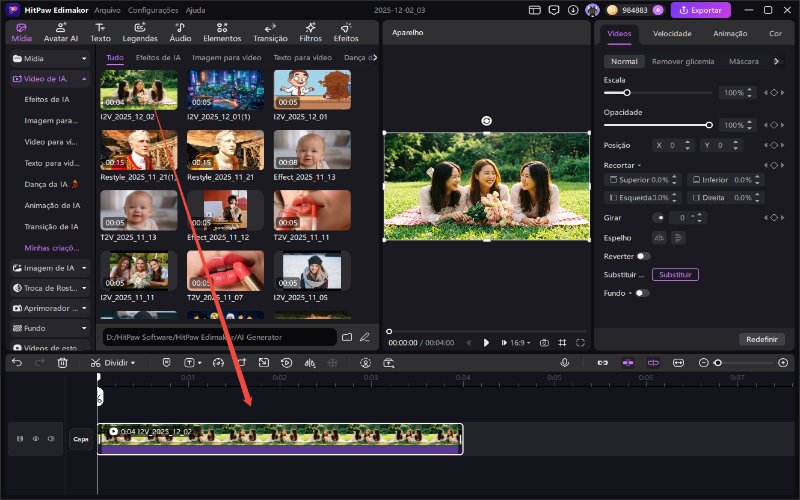Open the Arquivo menu
Viewport: 800px width, 500px height.
[107, 10]
